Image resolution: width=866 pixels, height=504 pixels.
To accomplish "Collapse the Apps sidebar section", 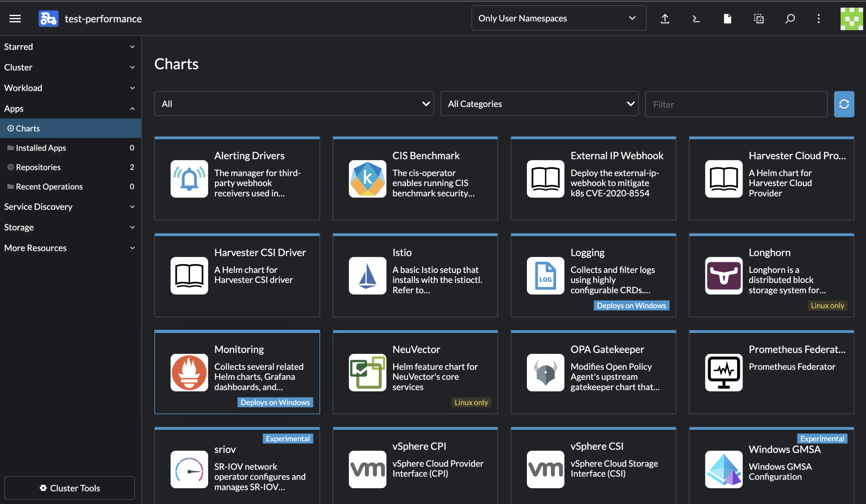I will pos(71,108).
